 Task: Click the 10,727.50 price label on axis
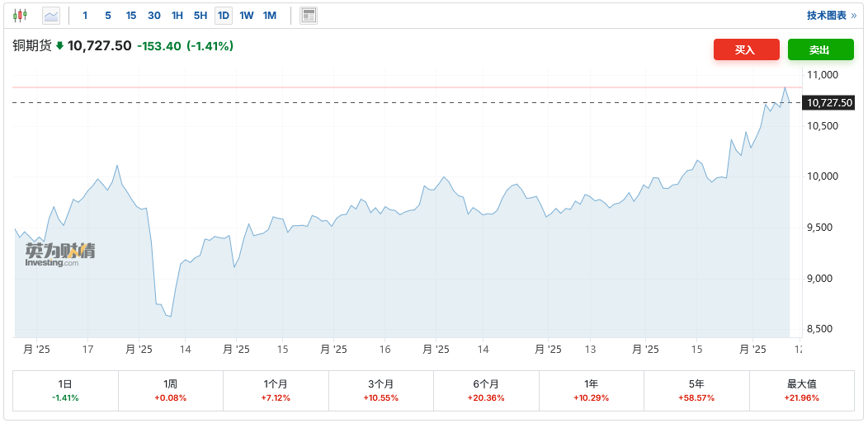click(830, 103)
